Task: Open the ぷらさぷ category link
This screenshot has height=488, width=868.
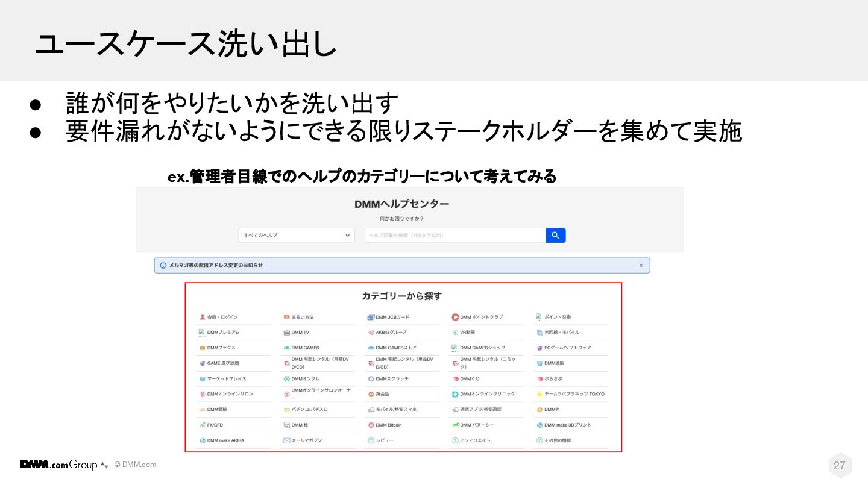Action: [x=553, y=379]
